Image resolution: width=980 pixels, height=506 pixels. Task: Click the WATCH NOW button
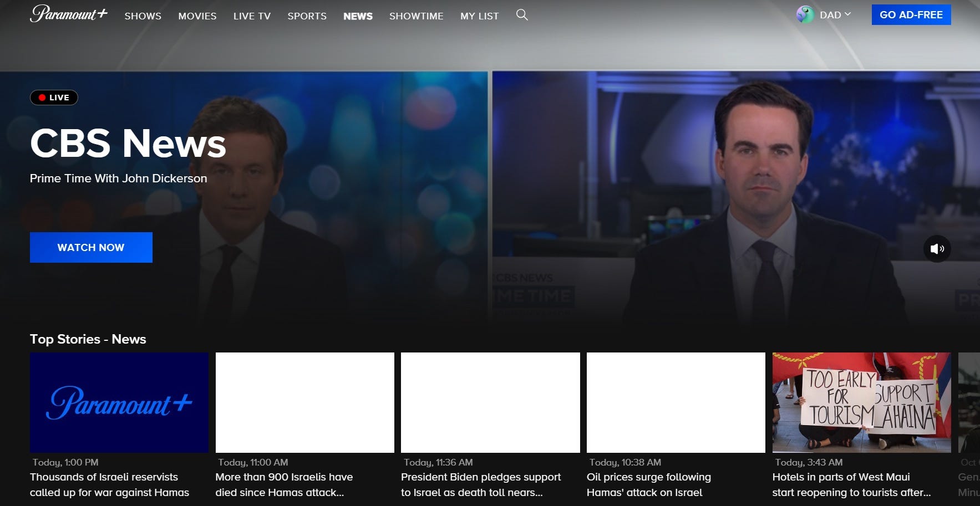91,247
